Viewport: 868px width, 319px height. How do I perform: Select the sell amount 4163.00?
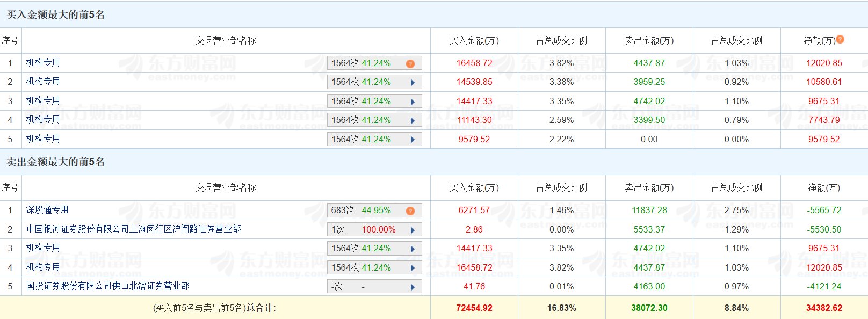pos(649,287)
